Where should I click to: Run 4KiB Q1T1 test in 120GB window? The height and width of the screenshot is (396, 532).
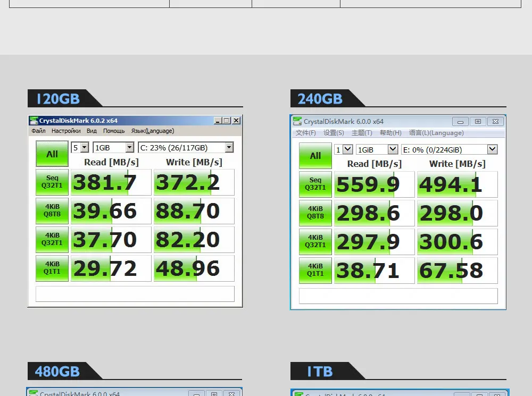coord(52,268)
